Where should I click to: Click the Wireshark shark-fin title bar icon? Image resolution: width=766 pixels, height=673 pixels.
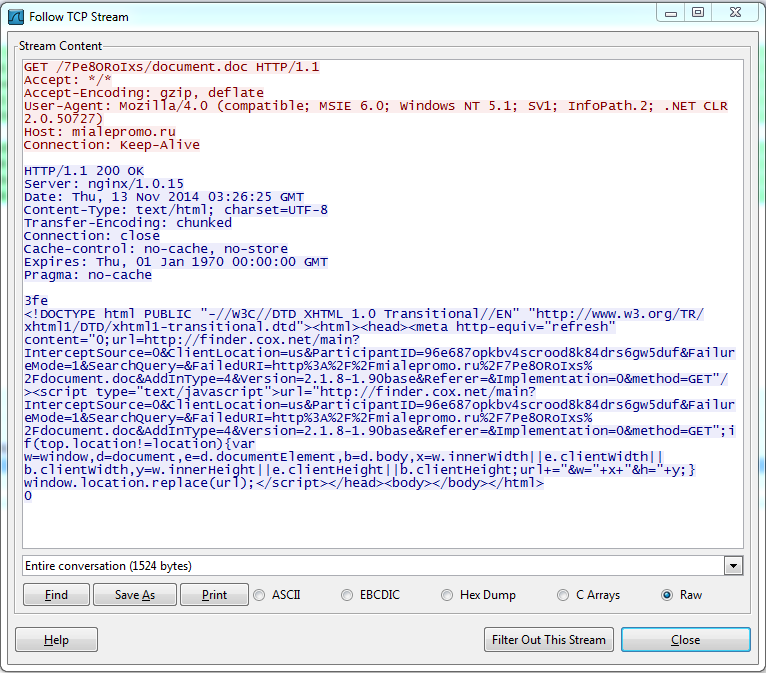pyautogui.click(x=16, y=17)
